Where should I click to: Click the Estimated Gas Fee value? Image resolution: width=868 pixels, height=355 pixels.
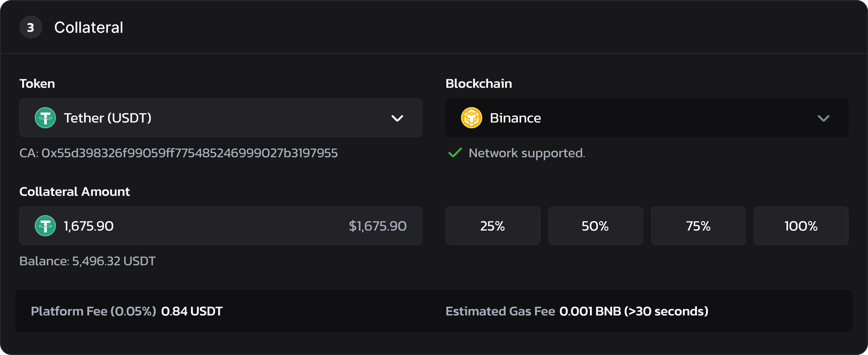click(633, 311)
